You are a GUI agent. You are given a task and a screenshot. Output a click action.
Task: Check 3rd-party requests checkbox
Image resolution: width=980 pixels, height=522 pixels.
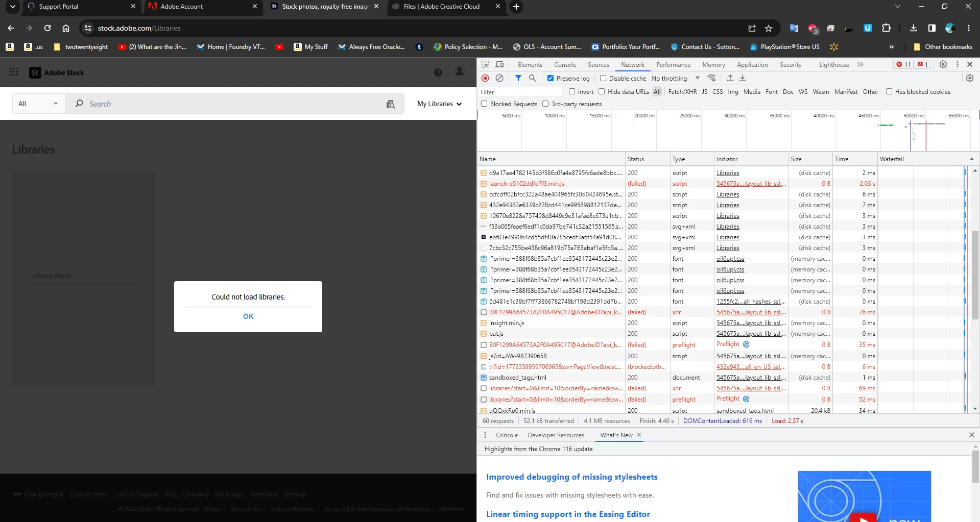[x=545, y=104]
